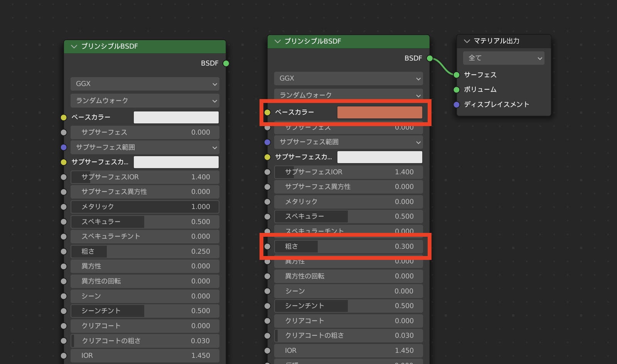The image size is (617, 364).
Task: Open the Material Output target dropdown
Action: pos(503,58)
